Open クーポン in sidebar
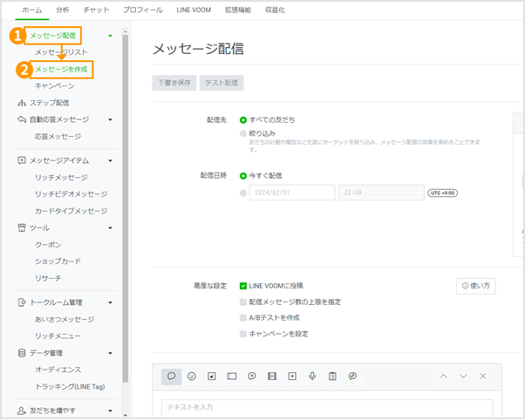Viewport: 525px width, 420px height. [48, 245]
